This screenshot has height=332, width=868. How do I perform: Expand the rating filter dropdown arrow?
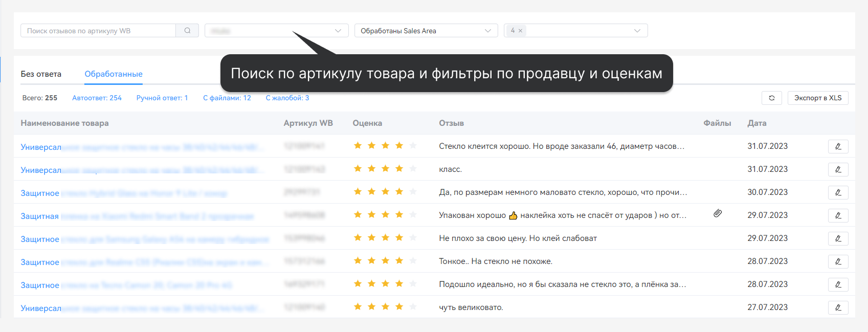click(x=637, y=31)
